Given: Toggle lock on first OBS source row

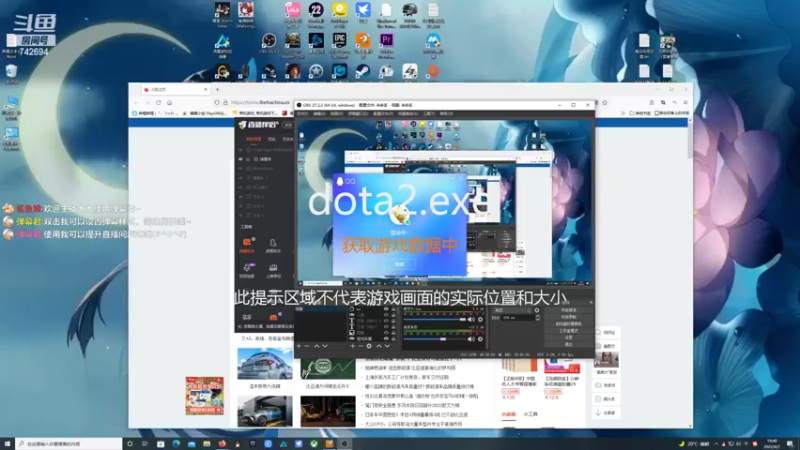Looking at the screenshot, I should 393,309.
